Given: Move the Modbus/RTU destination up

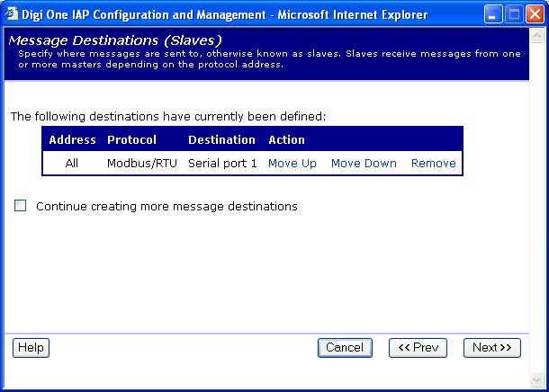Looking at the screenshot, I should click(x=292, y=164).
